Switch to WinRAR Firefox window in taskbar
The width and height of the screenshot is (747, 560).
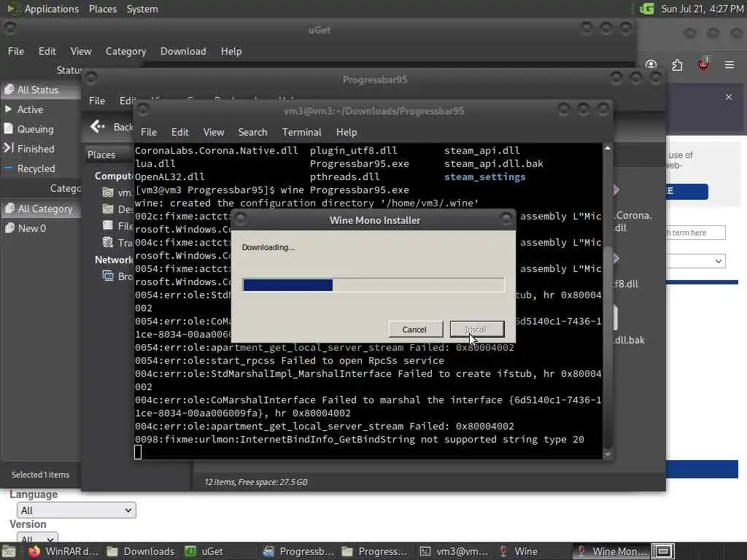point(63,551)
